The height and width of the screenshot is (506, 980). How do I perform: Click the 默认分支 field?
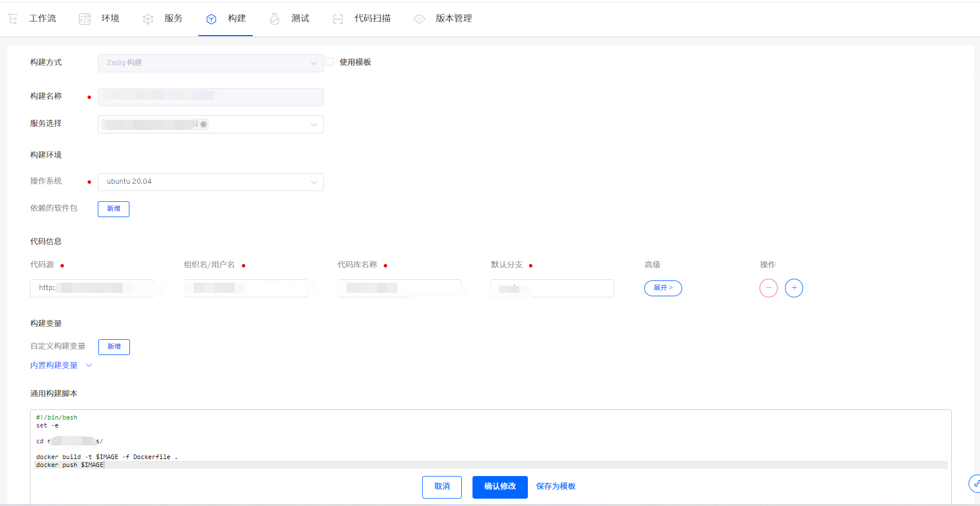tap(552, 288)
